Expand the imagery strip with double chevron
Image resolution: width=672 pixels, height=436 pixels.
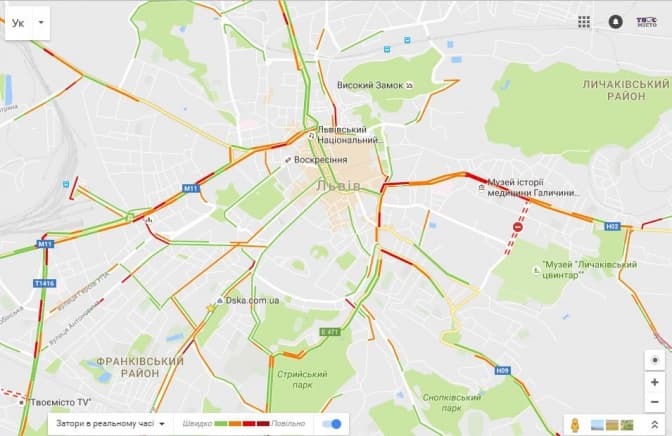pyautogui.click(x=654, y=425)
